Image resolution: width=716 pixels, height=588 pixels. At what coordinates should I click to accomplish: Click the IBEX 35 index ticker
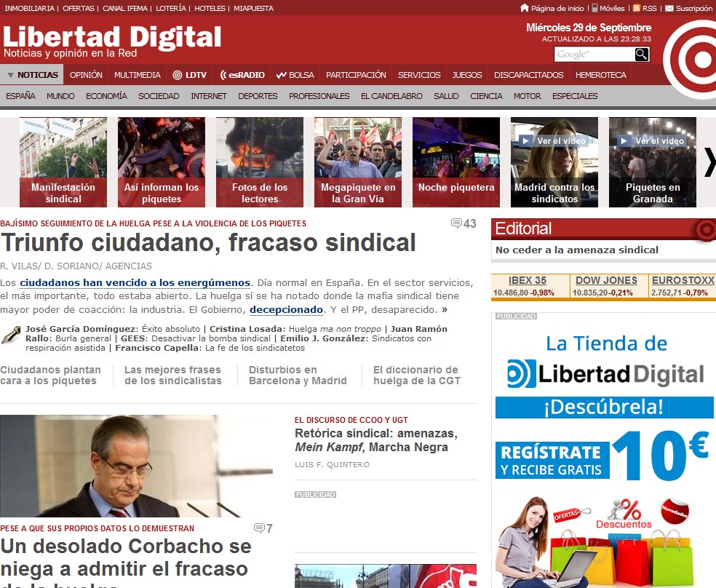pos(528,280)
